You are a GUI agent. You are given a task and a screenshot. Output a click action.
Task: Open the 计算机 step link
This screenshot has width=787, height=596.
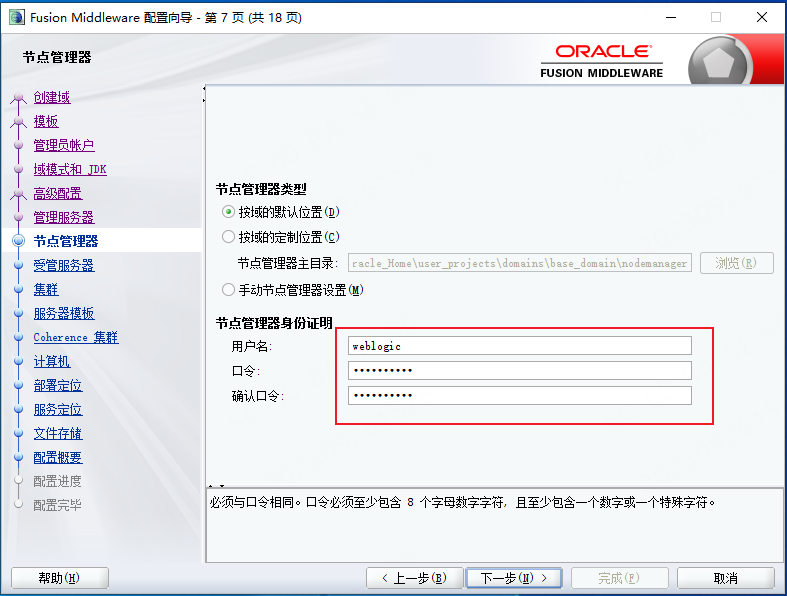click(x=52, y=362)
